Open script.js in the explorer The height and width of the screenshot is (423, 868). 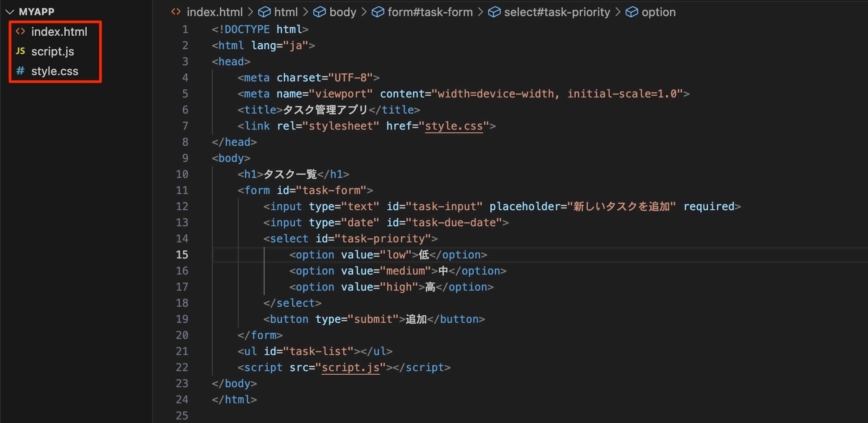tap(52, 51)
